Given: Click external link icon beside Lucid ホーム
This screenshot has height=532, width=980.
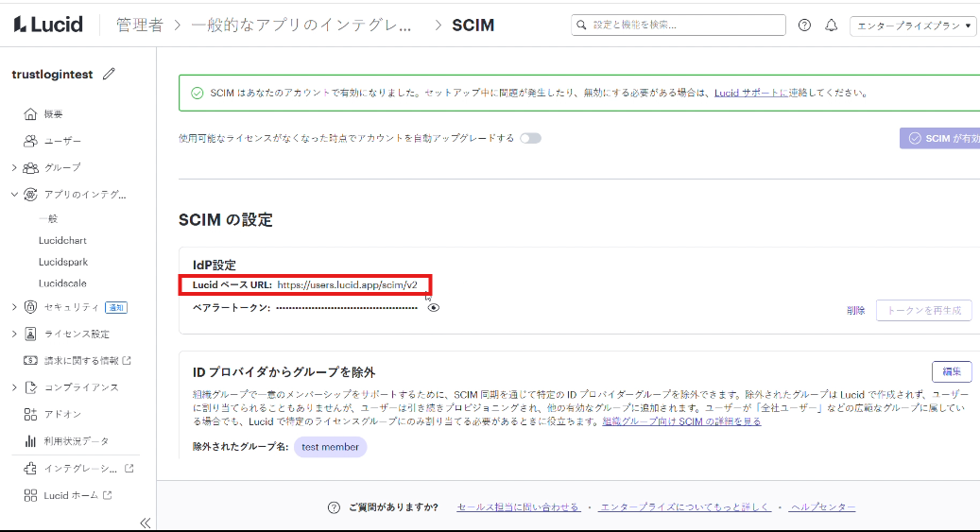Looking at the screenshot, I should point(108,495).
